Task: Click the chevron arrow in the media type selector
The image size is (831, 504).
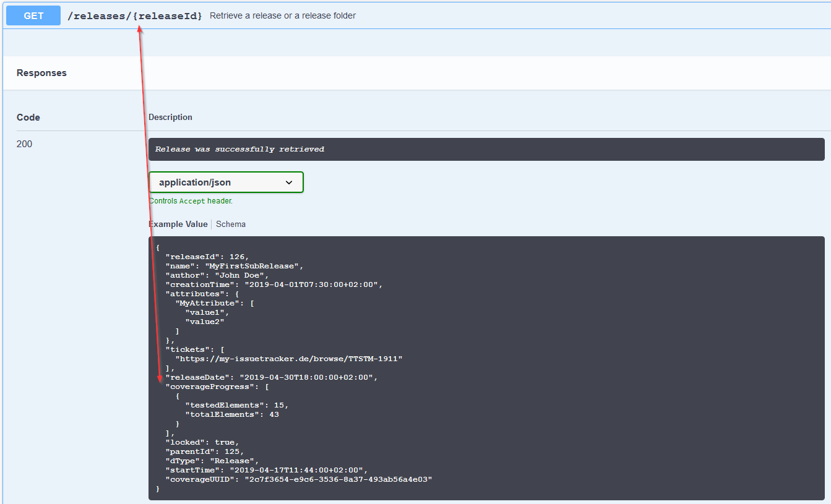Action: click(288, 182)
